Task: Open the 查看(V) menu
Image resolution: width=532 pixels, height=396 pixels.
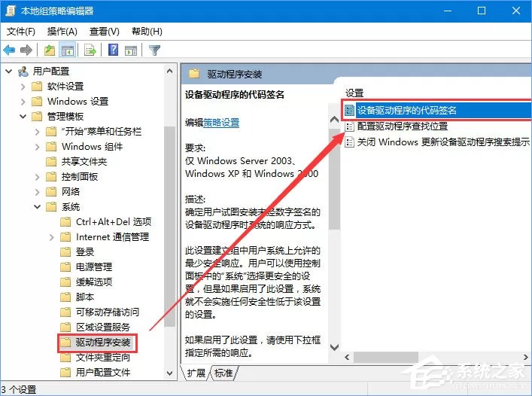Action: tap(104, 32)
